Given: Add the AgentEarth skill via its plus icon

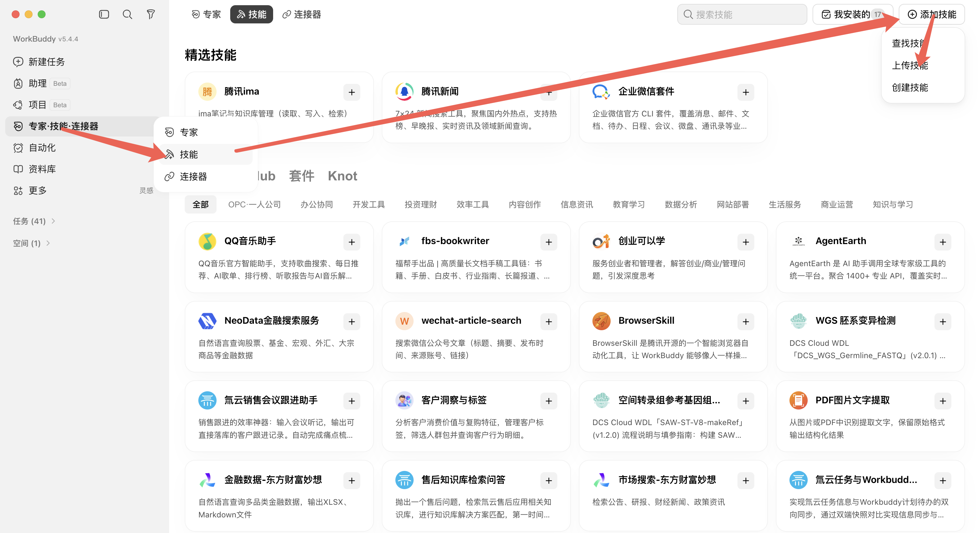Looking at the screenshot, I should tap(943, 242).
